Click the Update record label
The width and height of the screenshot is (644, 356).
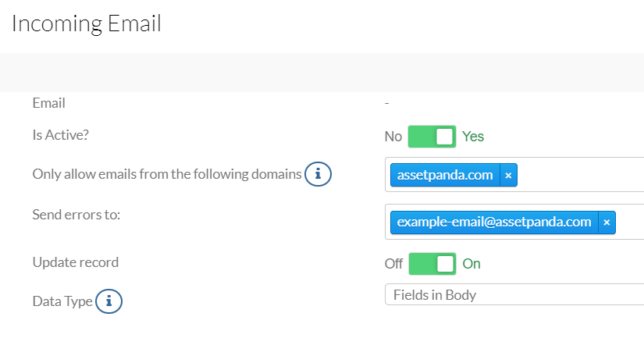tap(76, 262)
